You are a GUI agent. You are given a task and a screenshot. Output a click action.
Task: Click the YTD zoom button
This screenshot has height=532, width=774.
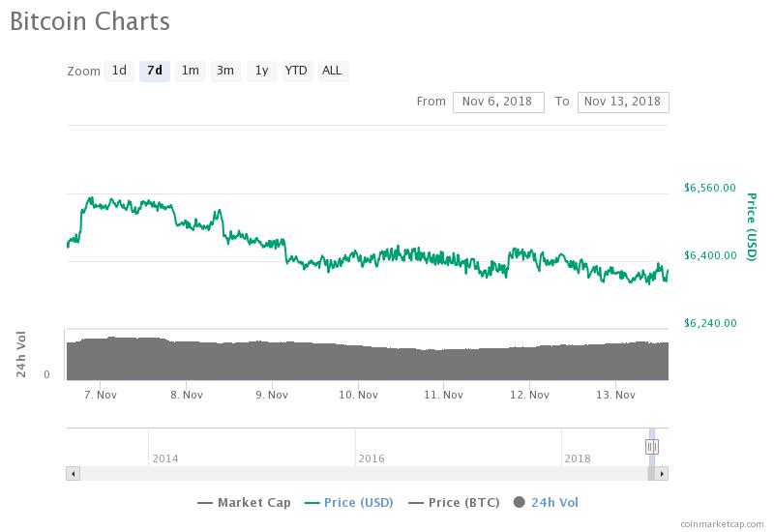coord(296,71)
